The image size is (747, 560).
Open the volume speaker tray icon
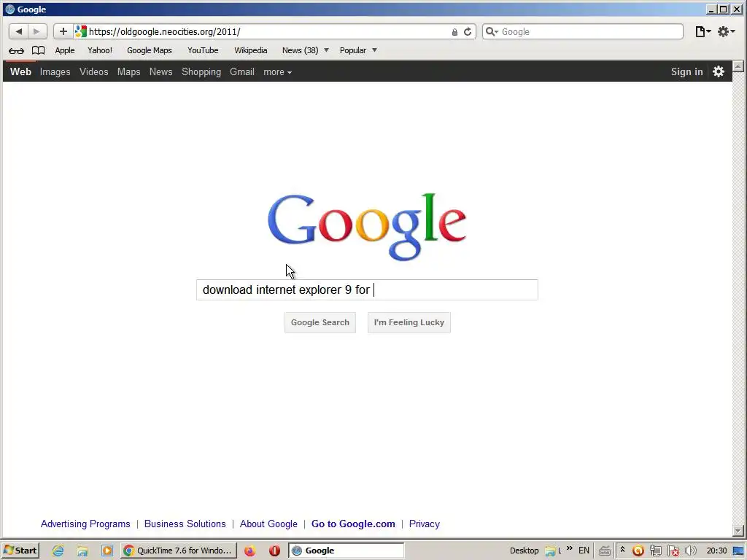coord(691,551)
